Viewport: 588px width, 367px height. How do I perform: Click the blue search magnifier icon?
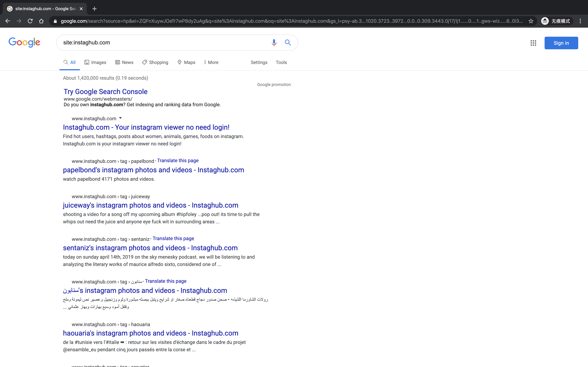288,43
